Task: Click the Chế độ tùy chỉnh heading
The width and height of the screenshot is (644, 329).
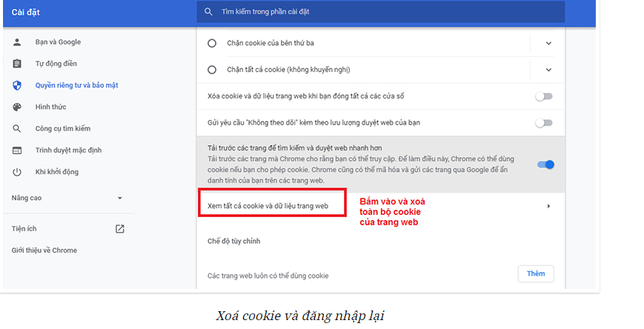Action: [x=233, y=241]
